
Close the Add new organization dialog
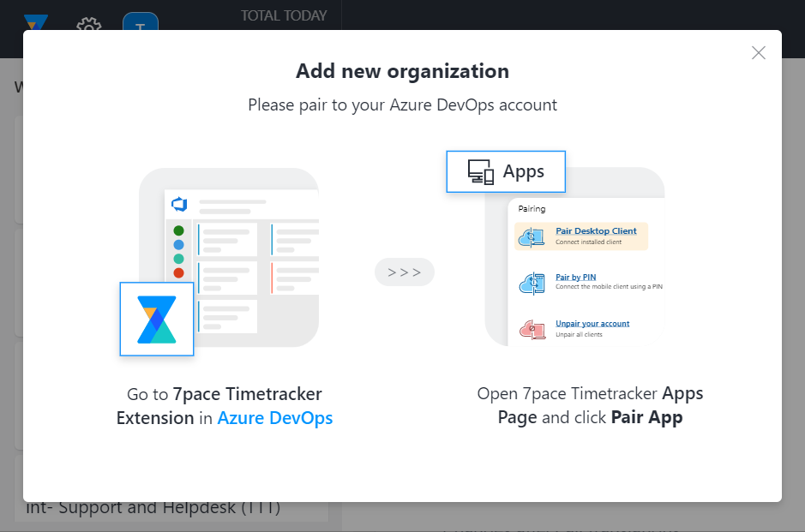point(759,53)
